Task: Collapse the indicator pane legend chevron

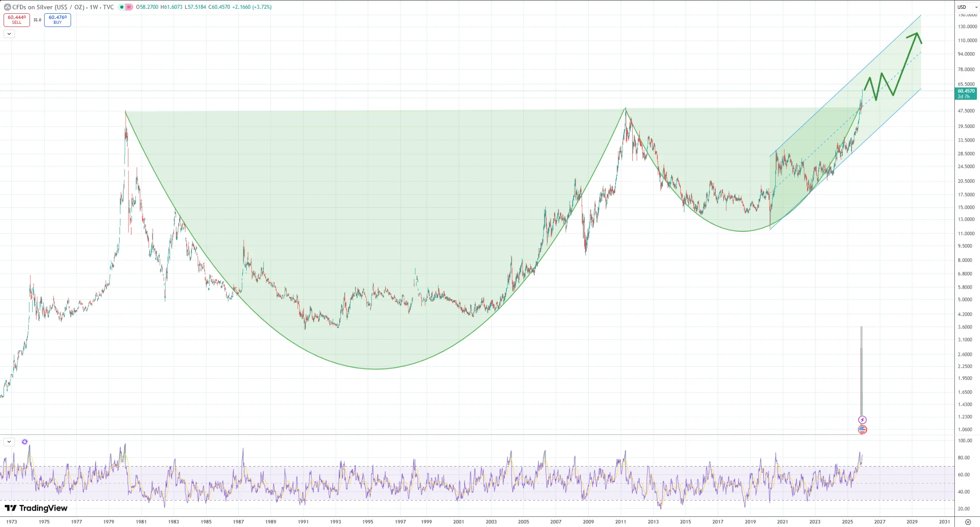Action: pyautogui.click(x=9, y=441)
